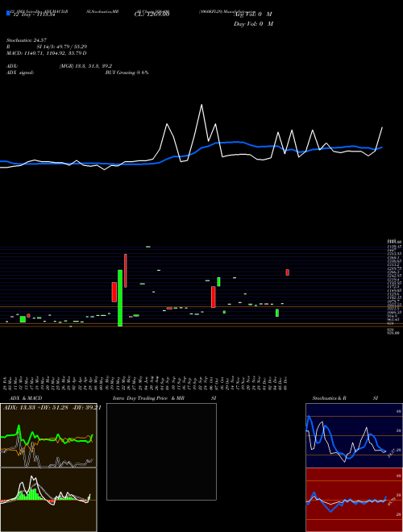This screenshot has width=403, height=532.
Task: Click the "Stochastics & R" panel title
Action: [329, 398]
